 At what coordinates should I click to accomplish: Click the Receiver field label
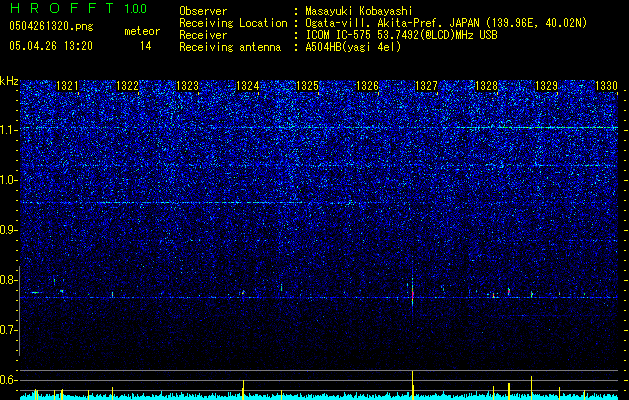click(203, 35)
